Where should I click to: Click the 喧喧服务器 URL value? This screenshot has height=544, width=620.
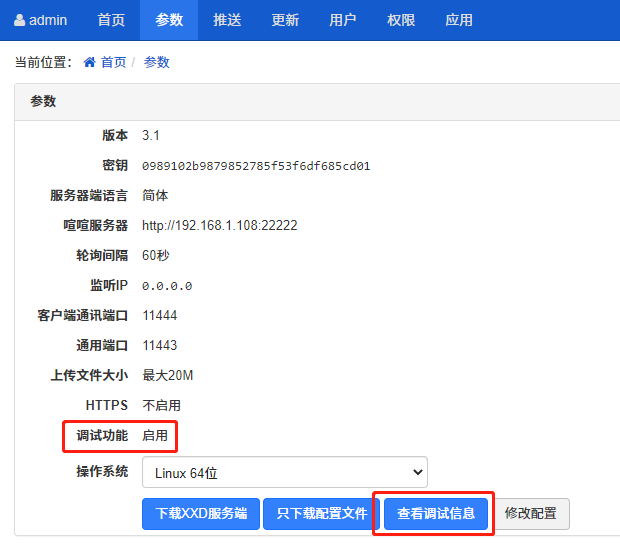[219, 226]
